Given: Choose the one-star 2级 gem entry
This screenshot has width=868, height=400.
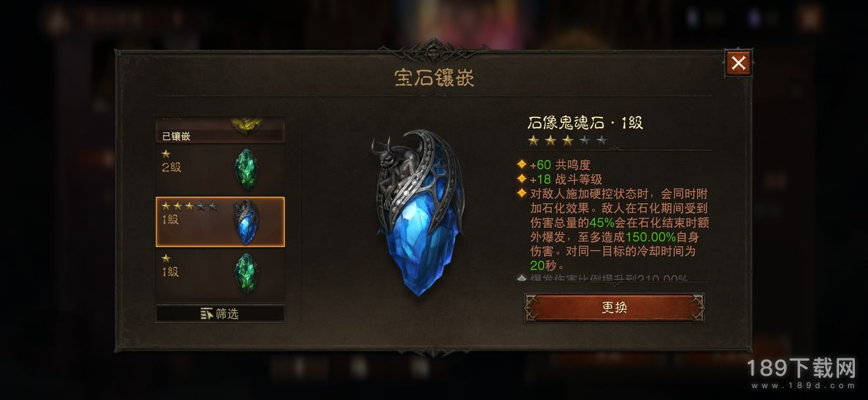Looking at the screenshot, I should [x=220, y=169].
